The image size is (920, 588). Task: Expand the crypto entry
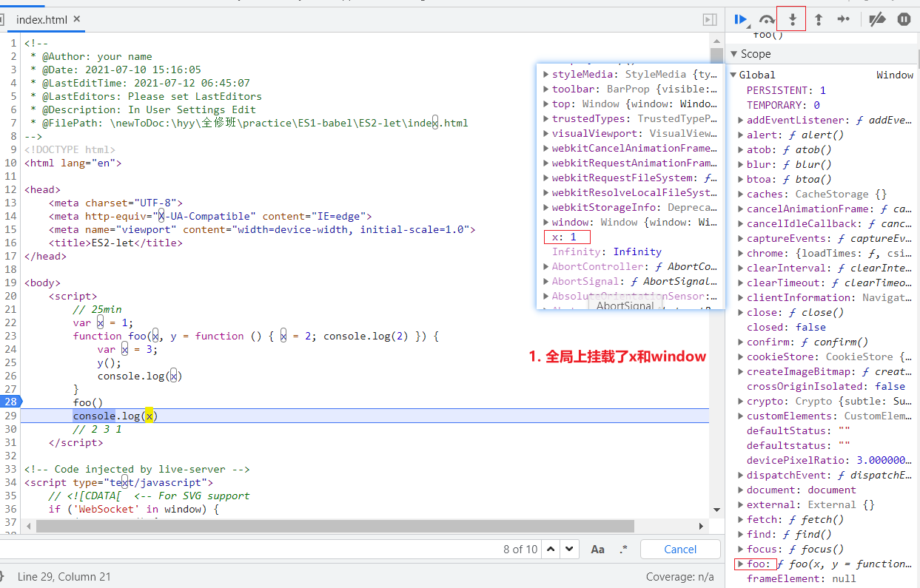coord(742,401)
